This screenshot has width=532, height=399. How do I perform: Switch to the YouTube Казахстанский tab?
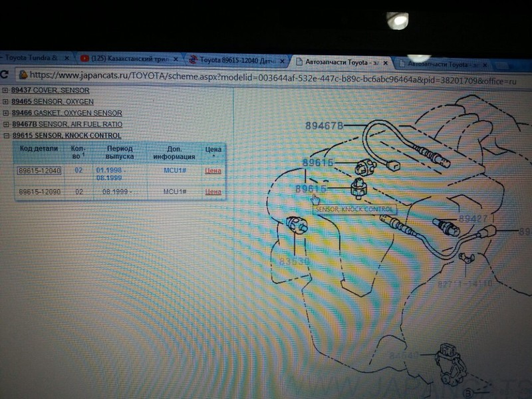tap(126, 60)
